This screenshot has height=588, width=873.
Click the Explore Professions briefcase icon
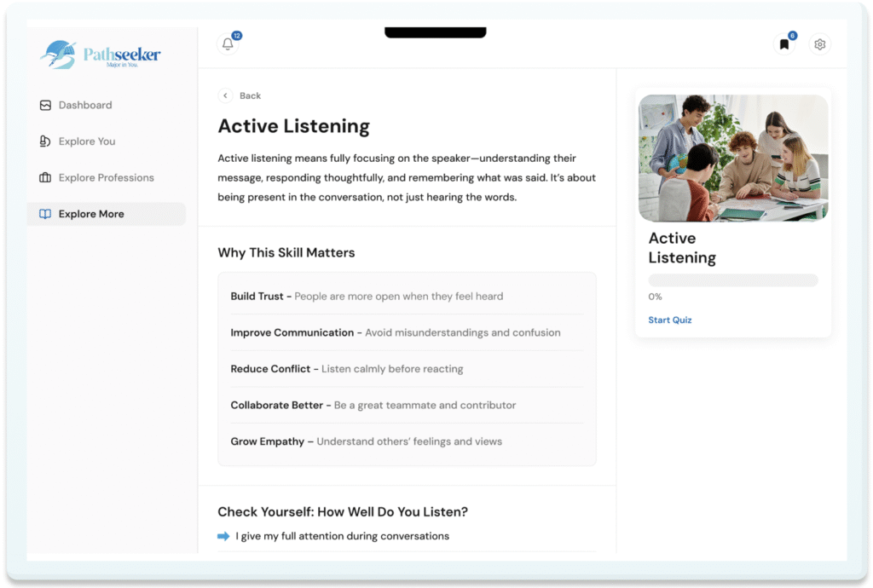tap(46, 178)
